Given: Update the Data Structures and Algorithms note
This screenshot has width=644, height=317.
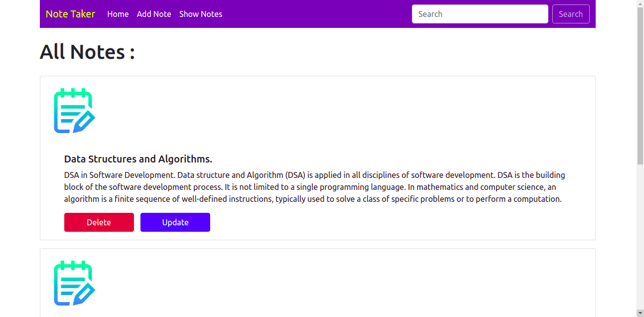Looking at the screenshot, I should (x=175, y=222).
